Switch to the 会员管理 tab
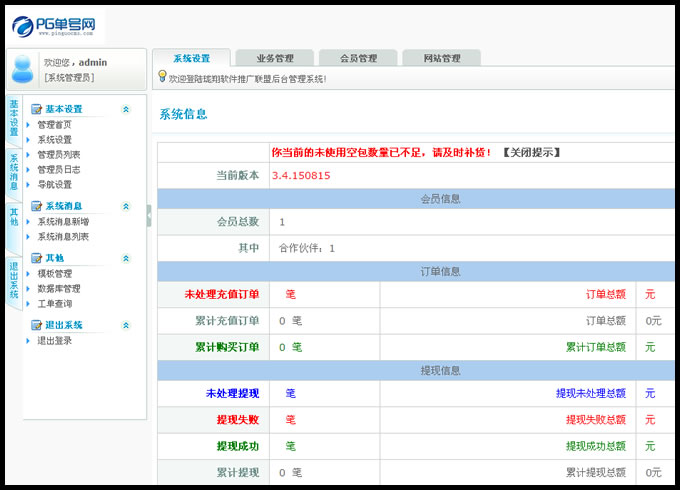Viewport: 680px width, 490px height. (358, 58)
